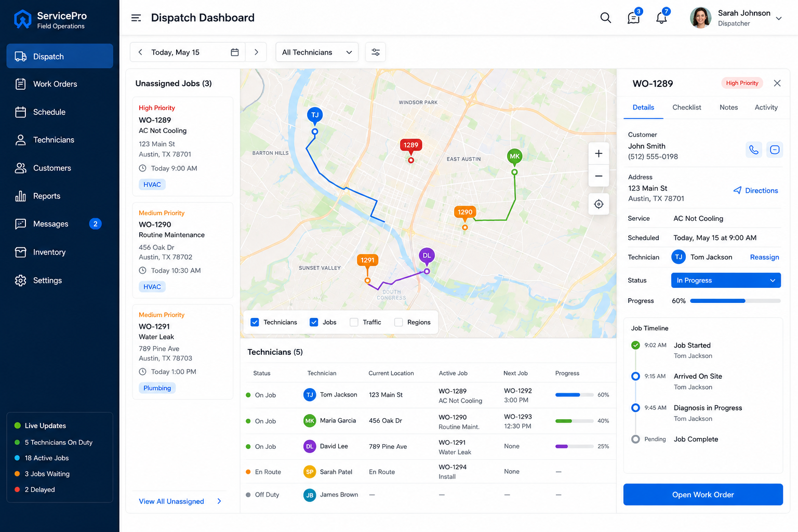This screenshot has width=798, height=532.
Task: Click the ServicePro logo icon
Action: (22, 20)
